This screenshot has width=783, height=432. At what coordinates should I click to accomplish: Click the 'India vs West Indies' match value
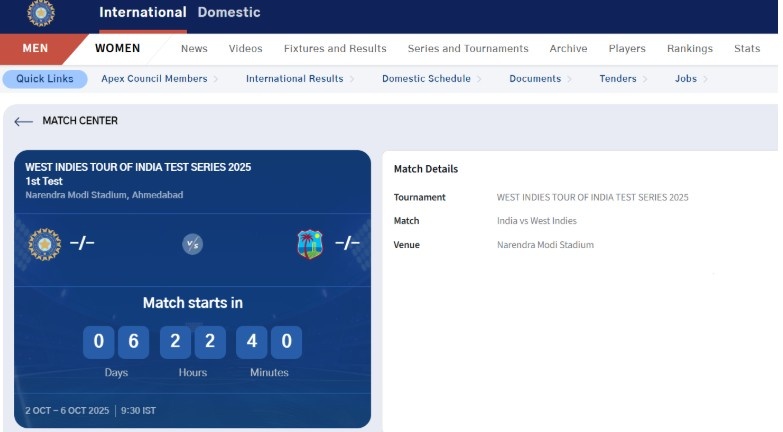536,221
